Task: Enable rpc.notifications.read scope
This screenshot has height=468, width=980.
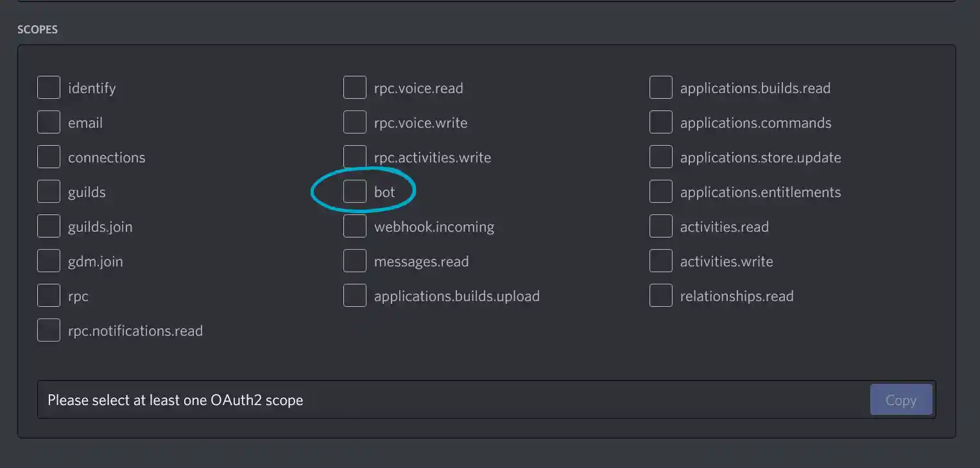Action: coord(48,330)
